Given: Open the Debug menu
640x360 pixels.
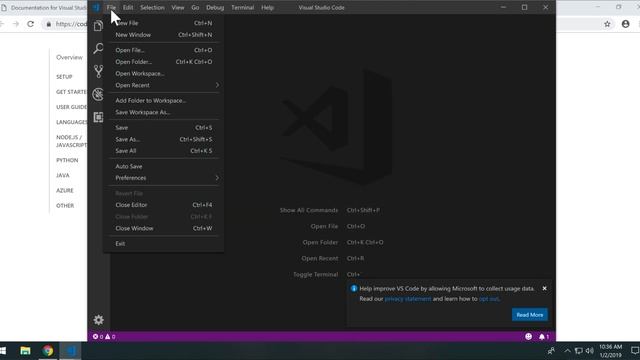Looking at the screenshot, I should coord(215,7).
